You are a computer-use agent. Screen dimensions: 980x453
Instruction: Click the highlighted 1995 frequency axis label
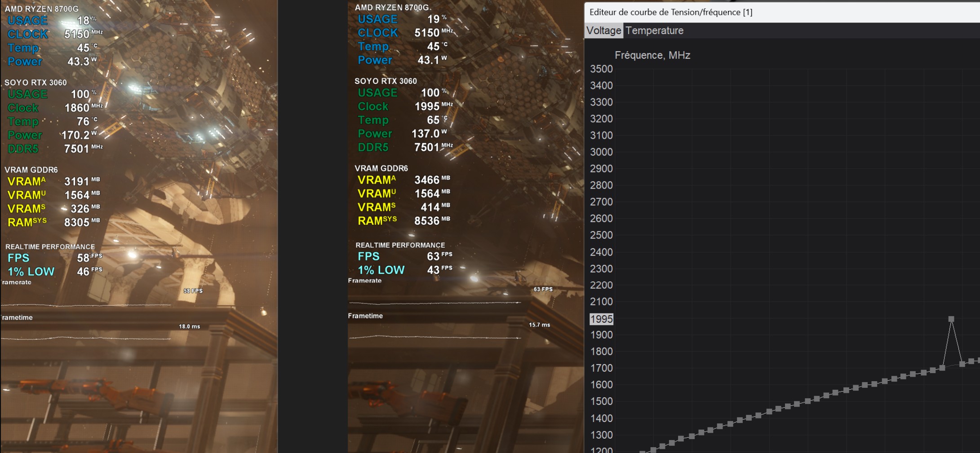pos(601,319)
